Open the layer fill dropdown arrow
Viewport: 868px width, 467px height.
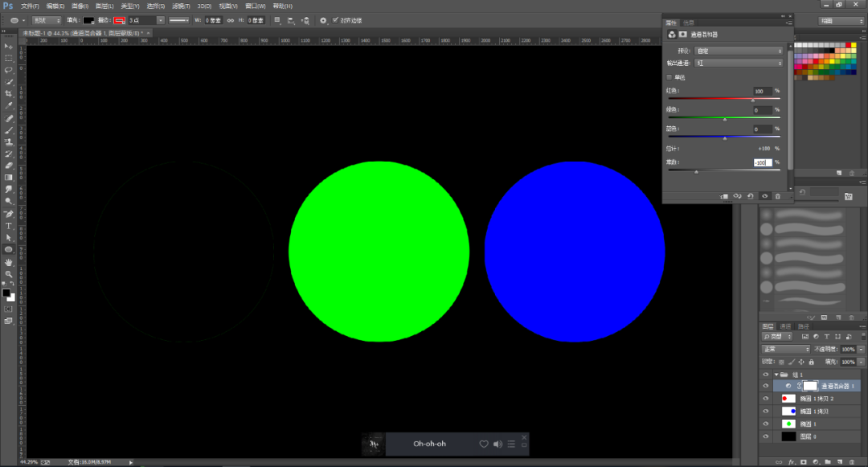(862, 362)
